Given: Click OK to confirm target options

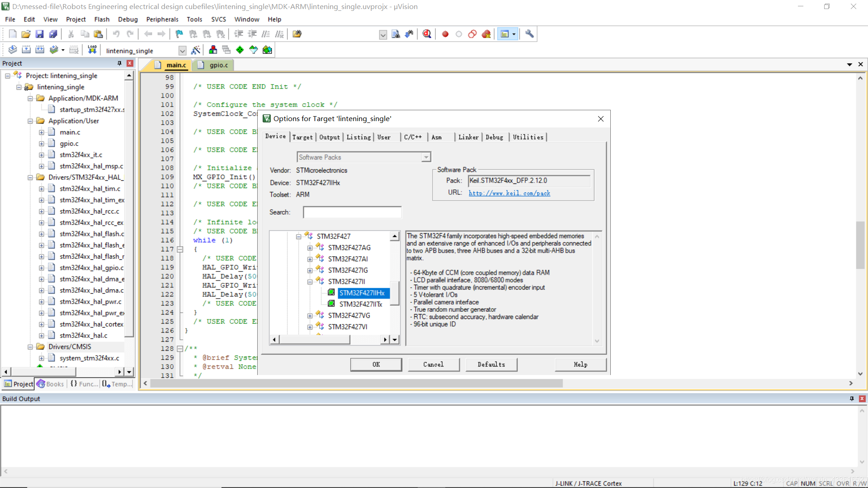Looking at the screenshot, I should click(x=376, y=364).
